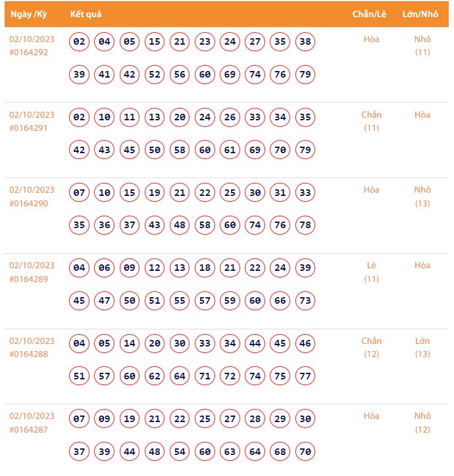Click ball 70 in draw #0164287
The width and height of the screenshot is (454, 476).
305,452
